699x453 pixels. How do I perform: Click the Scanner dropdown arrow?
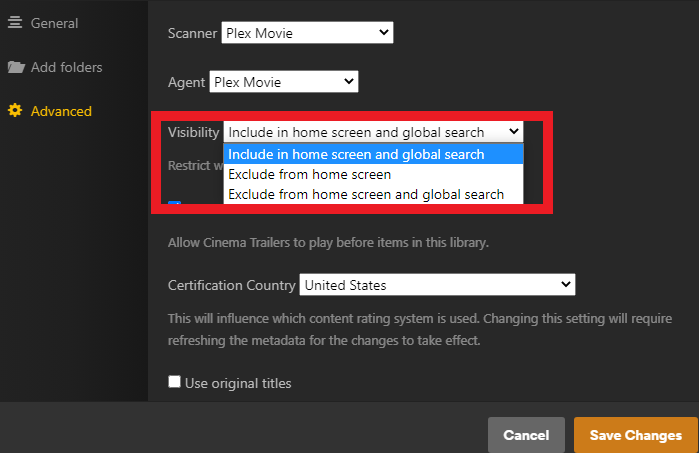point(384,34)
